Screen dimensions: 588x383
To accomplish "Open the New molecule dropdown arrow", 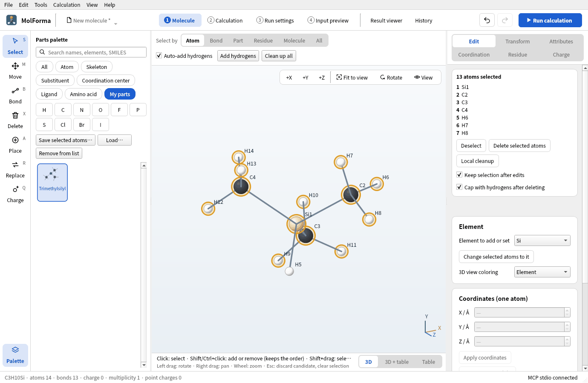I will tap(115, 24).
